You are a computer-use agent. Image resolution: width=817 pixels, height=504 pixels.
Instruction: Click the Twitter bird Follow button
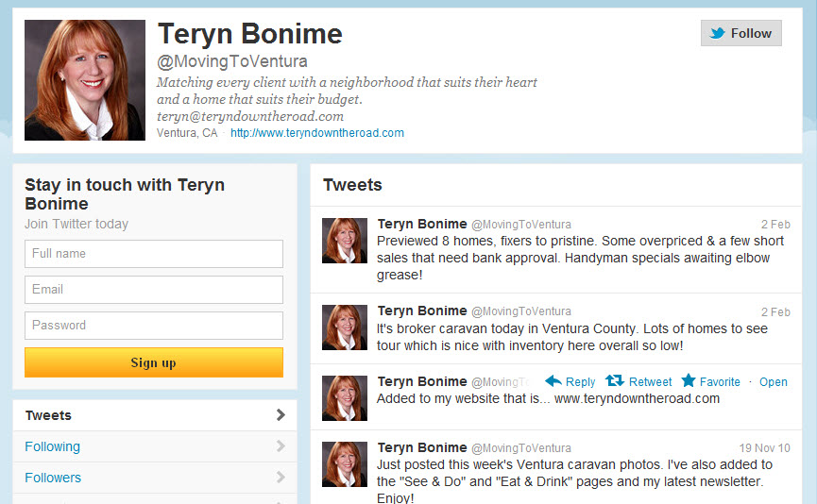(x=740, y=33)
